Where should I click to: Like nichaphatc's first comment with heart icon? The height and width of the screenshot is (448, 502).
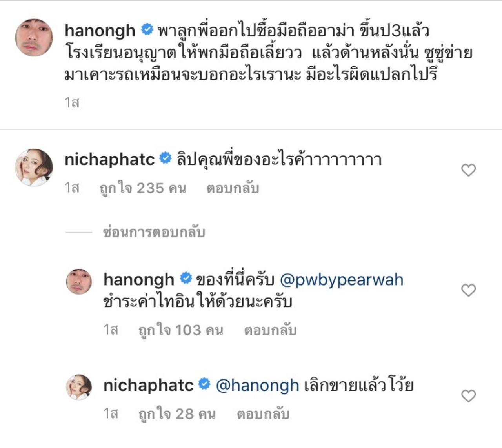pyautogui.click(x=468, y=170)
